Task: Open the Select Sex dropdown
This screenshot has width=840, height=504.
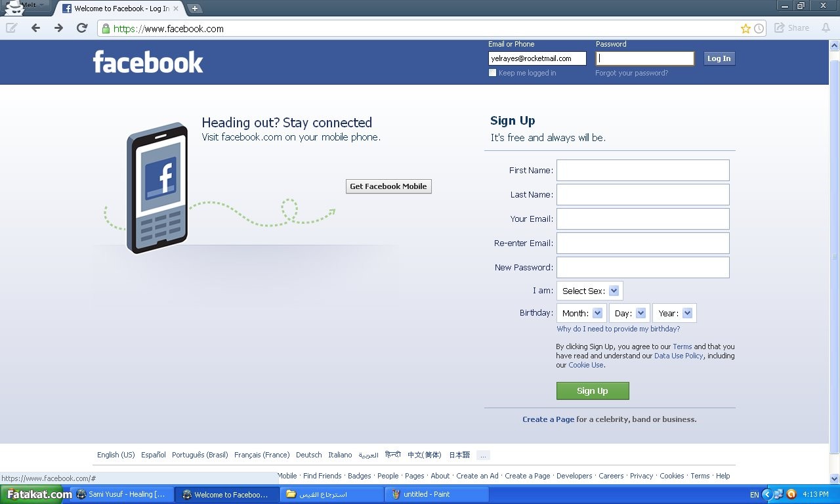Action: tap(589, 291)
